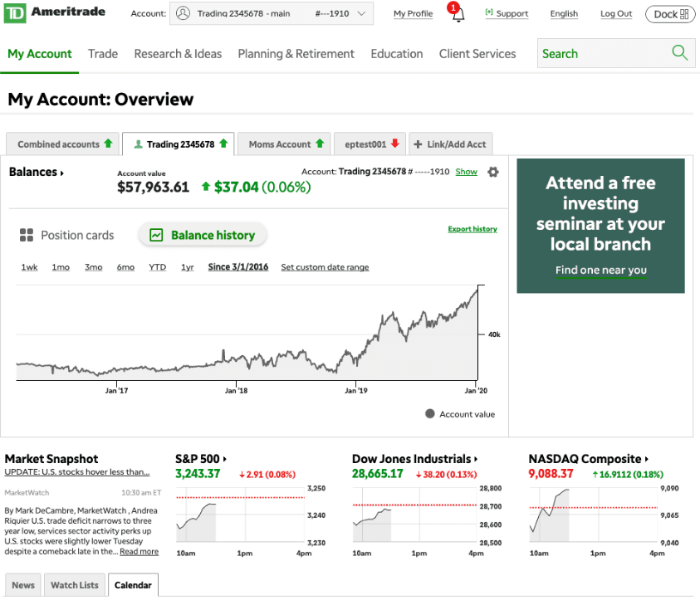Open balance settings gear icon
This screenshot has height=600, width=700.
click(493, 172)
